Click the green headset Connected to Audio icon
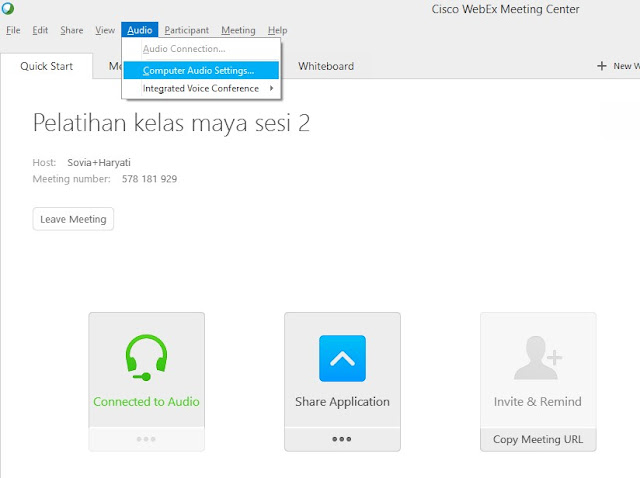 coord(146,358)
